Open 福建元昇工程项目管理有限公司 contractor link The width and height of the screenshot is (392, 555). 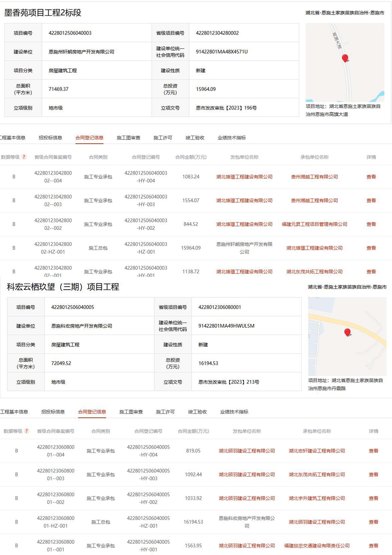[314, 224]
